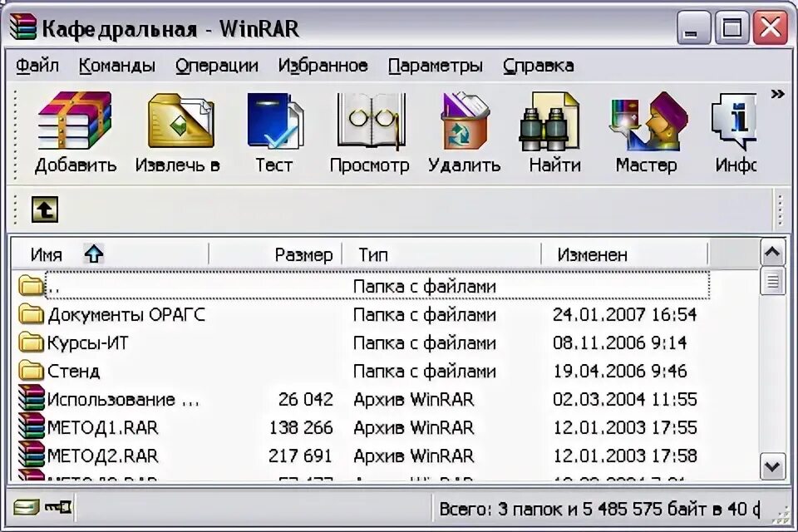Click the scroll up arrow of file list
The height and width of the screenshot is (532, 798).
pos(772,252)
